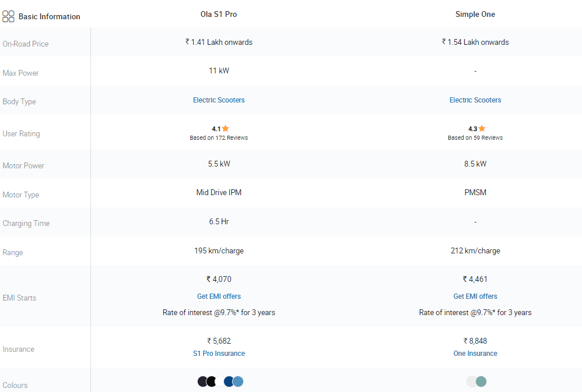Click the ₹ 4,070 EMI amount
This screenshot has width=582, height=392.
(219, 279)
